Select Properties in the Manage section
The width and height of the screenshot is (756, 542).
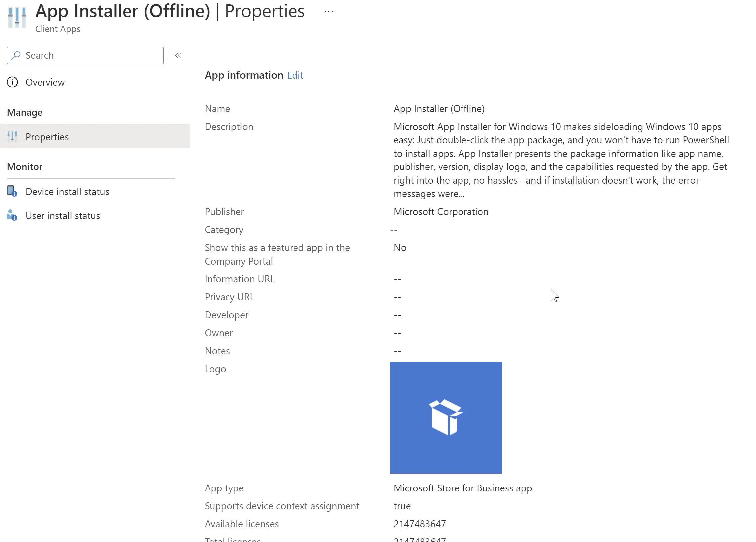tap(95, 137)
